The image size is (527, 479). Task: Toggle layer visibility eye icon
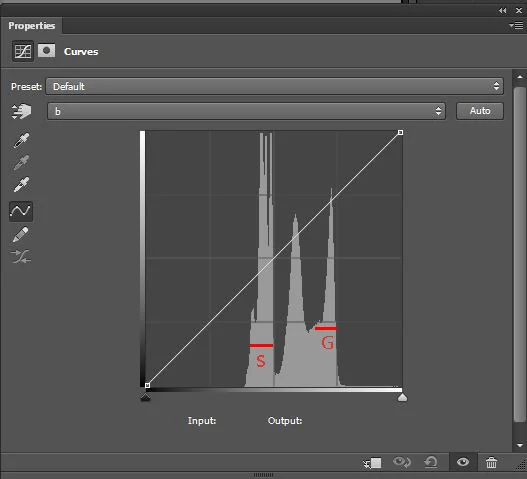pos(463,462)
